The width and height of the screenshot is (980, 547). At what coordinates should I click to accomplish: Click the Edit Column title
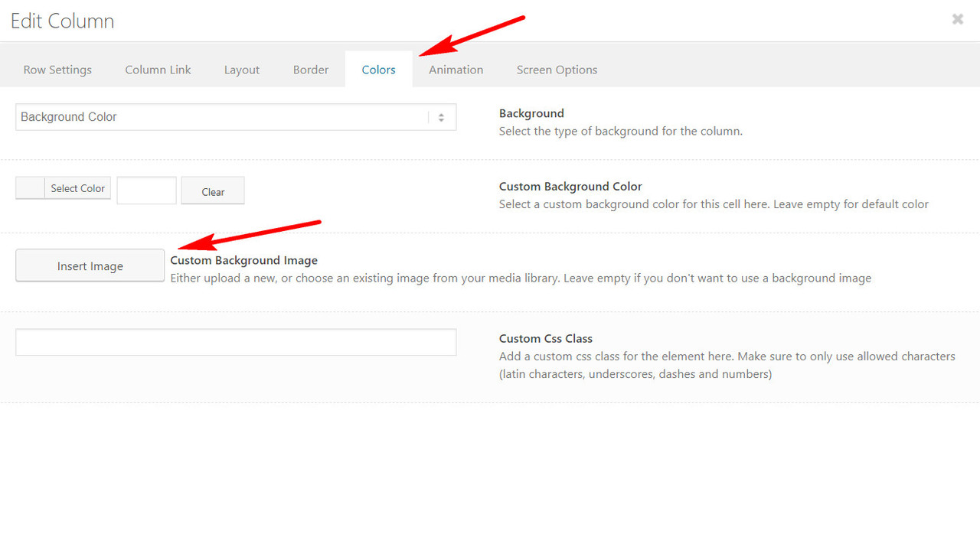click(63, 21)
